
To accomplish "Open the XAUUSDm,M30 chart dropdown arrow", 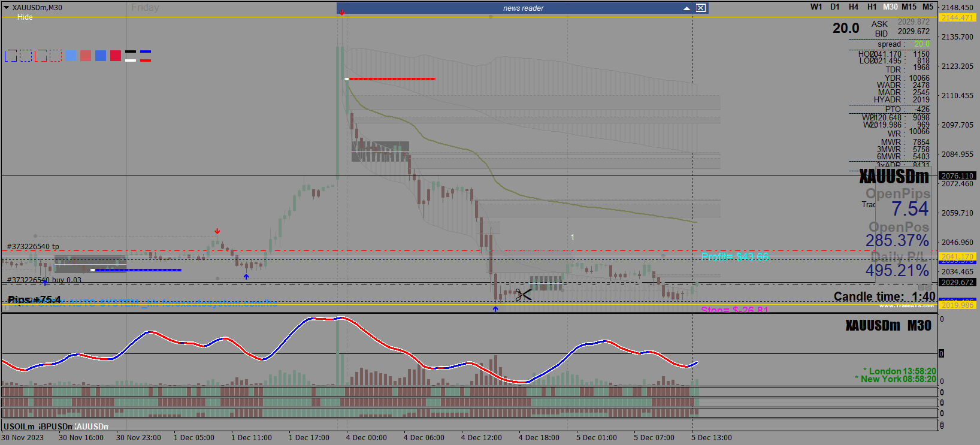I will [x=7, y=8].
